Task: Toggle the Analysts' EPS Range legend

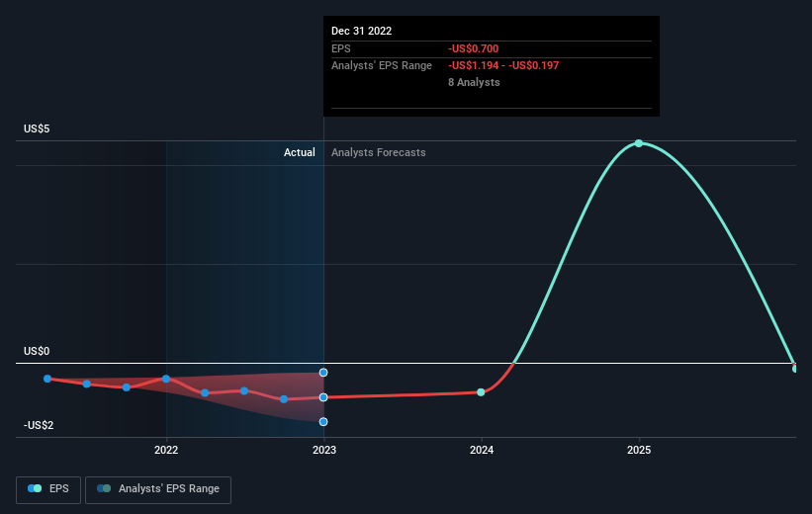Action: pos(158,489)
